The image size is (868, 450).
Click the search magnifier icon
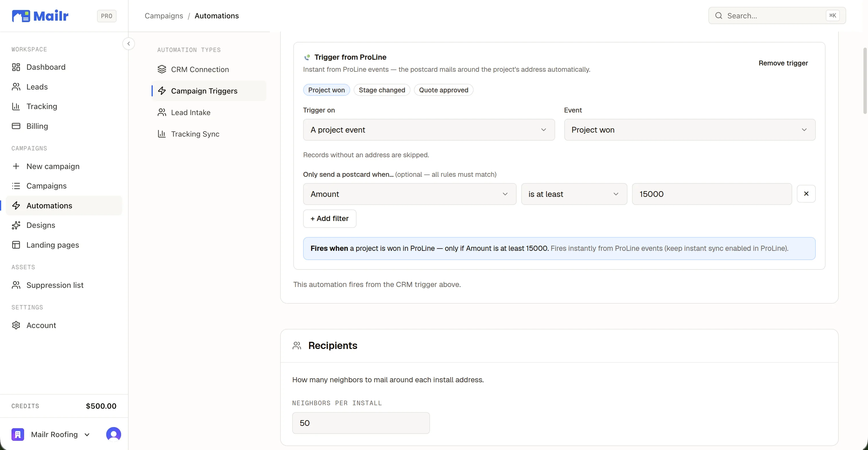point(718,16)
